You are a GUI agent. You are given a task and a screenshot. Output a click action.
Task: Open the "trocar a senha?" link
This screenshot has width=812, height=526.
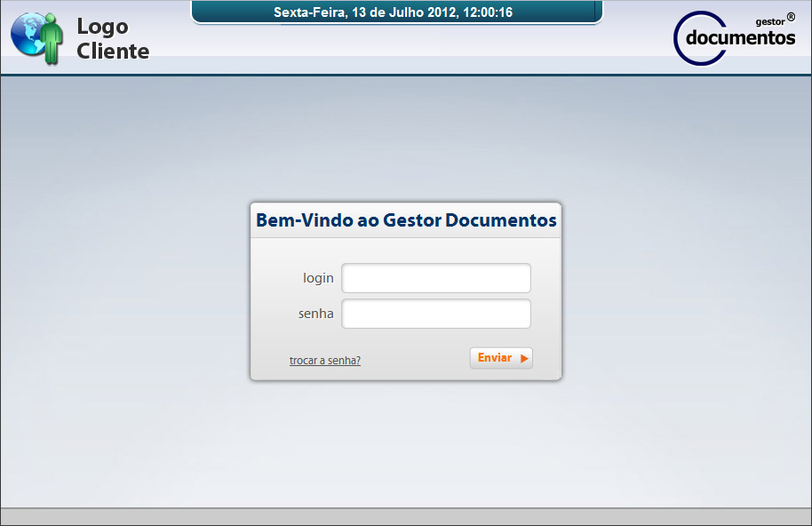(325, 361)
